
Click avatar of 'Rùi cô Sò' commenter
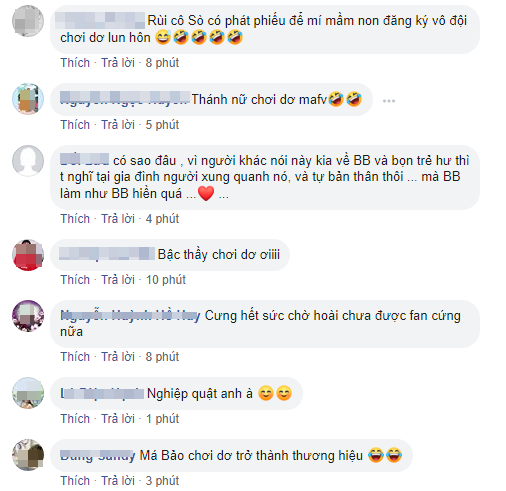click(x=28, y=21)
